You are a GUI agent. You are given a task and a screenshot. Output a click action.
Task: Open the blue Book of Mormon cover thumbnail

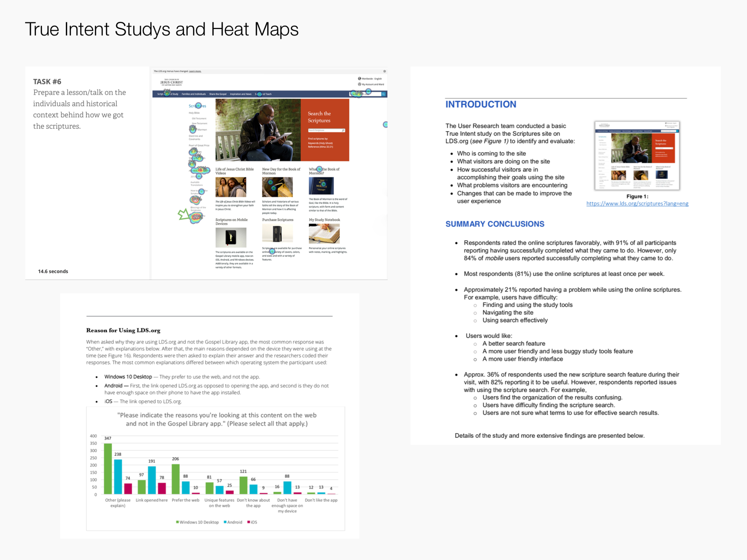pyautogui.click(x=321, y=186)
